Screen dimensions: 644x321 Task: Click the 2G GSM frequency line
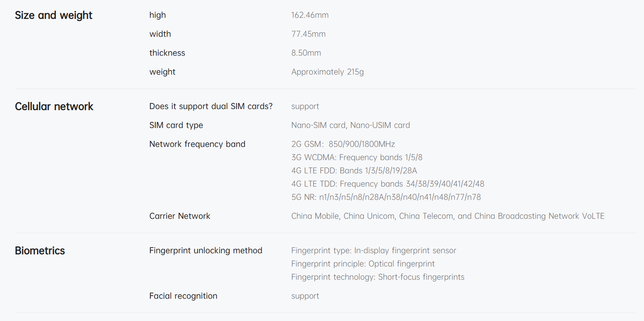(x=343, y=144)
